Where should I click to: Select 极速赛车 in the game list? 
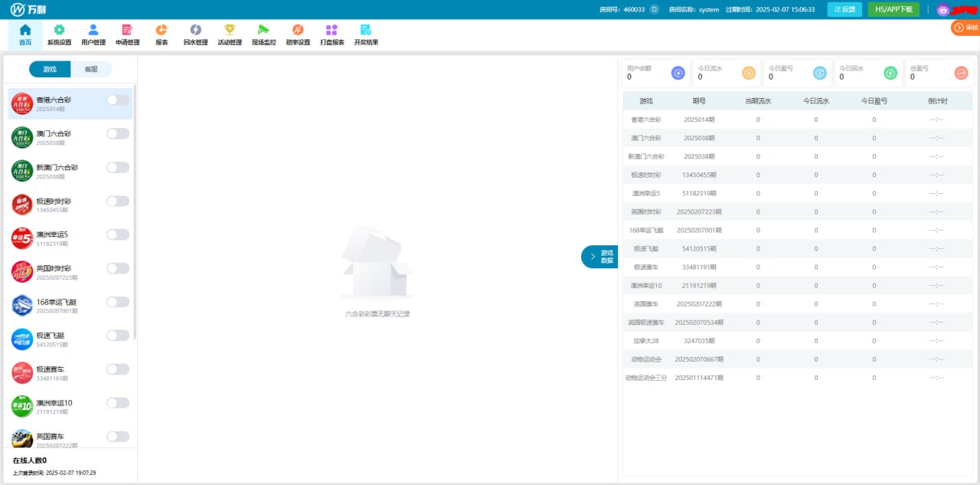(x=70, y=373)
